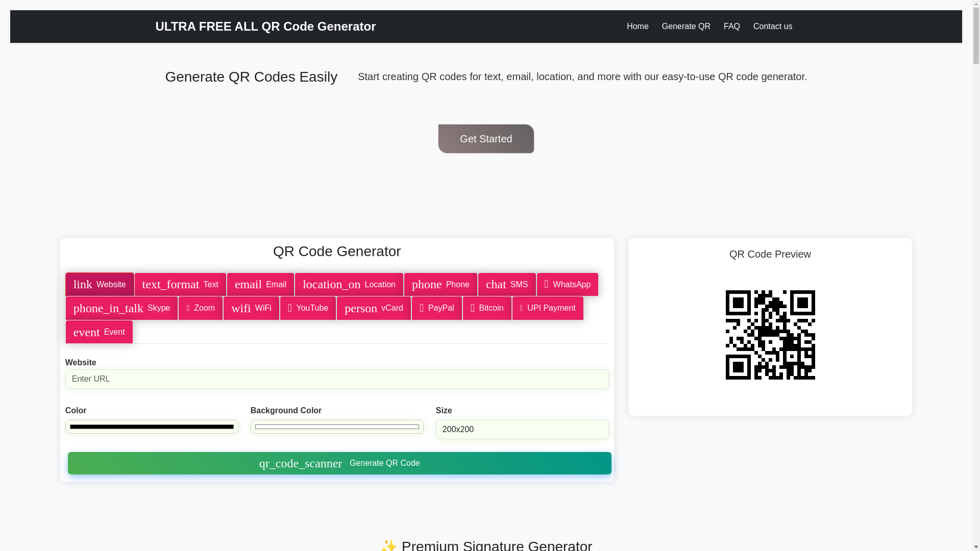Click the QR code preview image

click(770, 335)
